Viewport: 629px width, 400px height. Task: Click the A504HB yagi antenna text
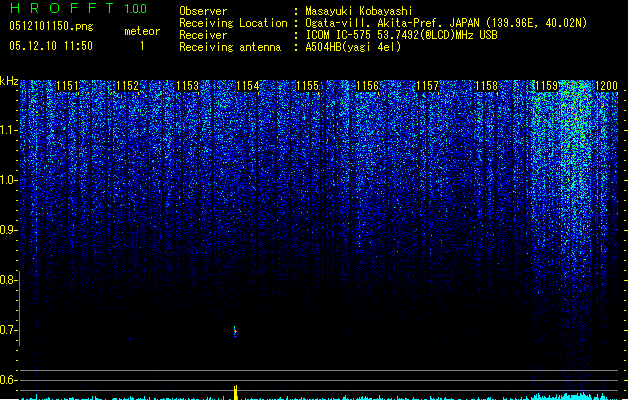coord(353,47)
